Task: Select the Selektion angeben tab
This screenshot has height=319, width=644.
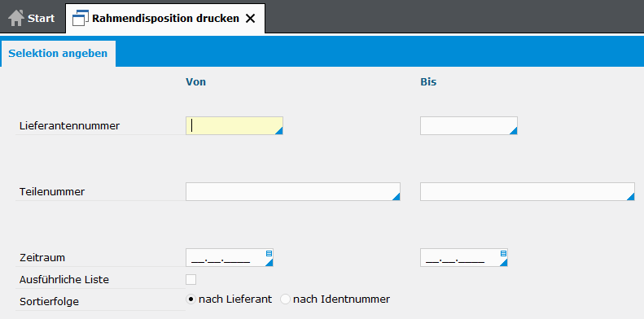Action: click(x=58, y=54)
